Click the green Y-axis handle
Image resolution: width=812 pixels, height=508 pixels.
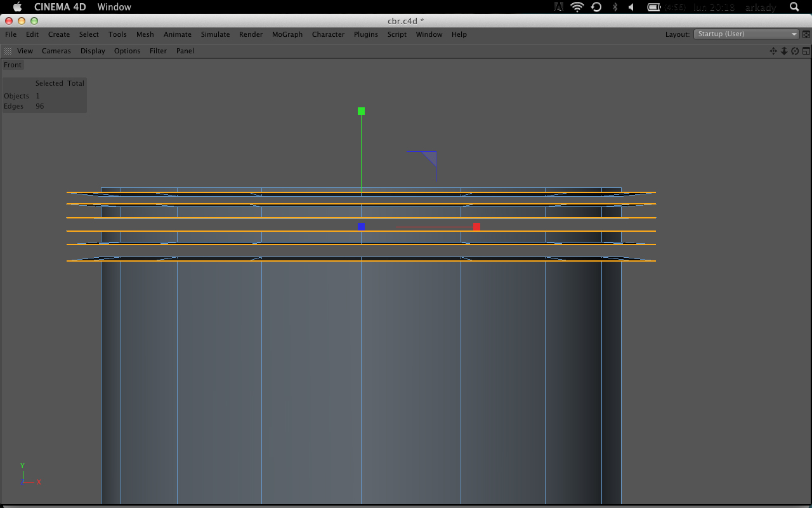click(361, 111)
